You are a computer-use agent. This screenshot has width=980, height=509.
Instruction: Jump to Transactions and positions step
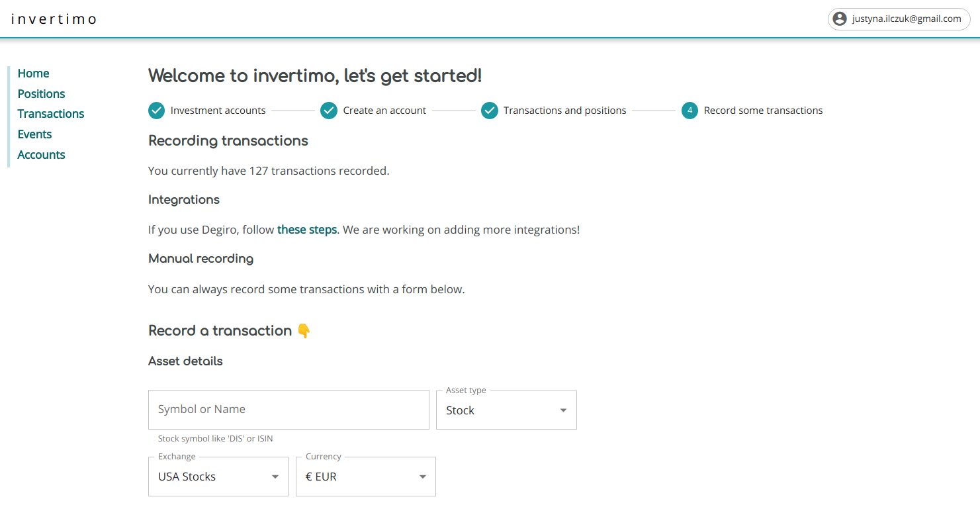[x=564, y=111]
